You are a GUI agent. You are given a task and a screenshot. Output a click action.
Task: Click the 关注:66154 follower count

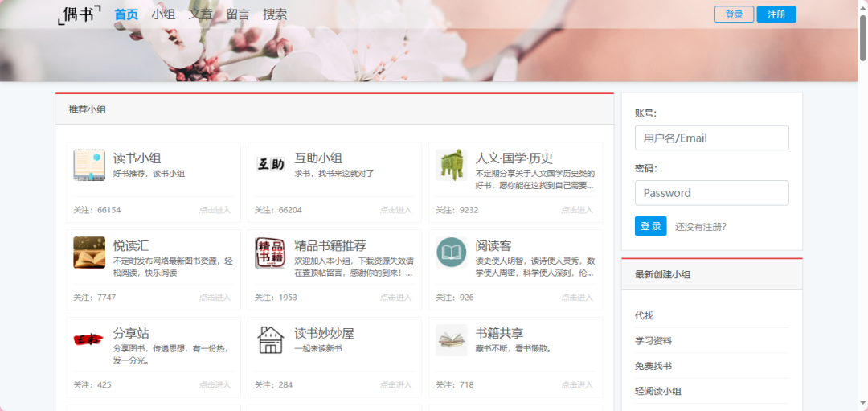point(97,210)
